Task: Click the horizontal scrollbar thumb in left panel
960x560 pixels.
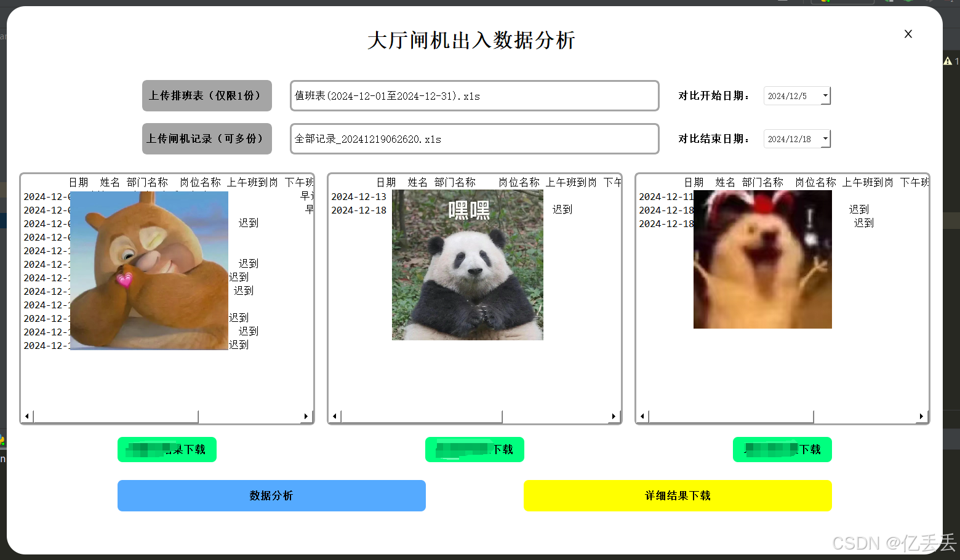Action: point(116,417)
